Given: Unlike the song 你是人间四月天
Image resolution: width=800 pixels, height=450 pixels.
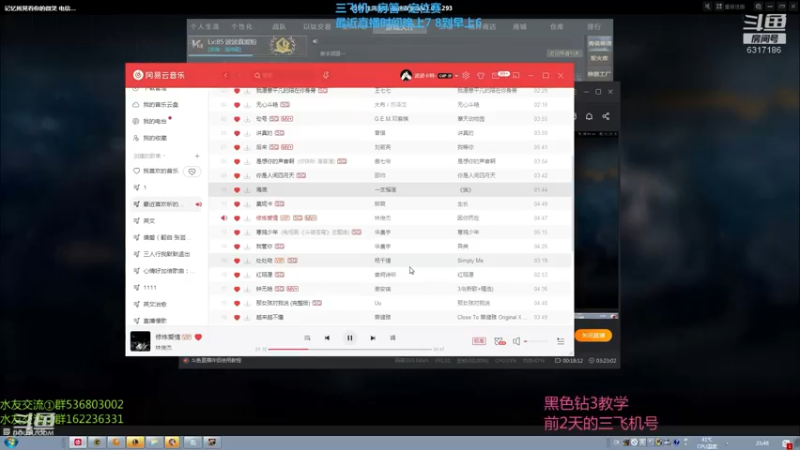Looking at the screenshot, I should click(x=237, y=176).
